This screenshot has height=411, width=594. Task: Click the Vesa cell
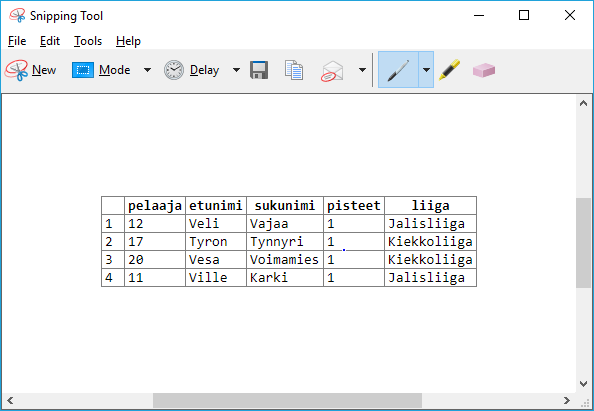(216, 259)
